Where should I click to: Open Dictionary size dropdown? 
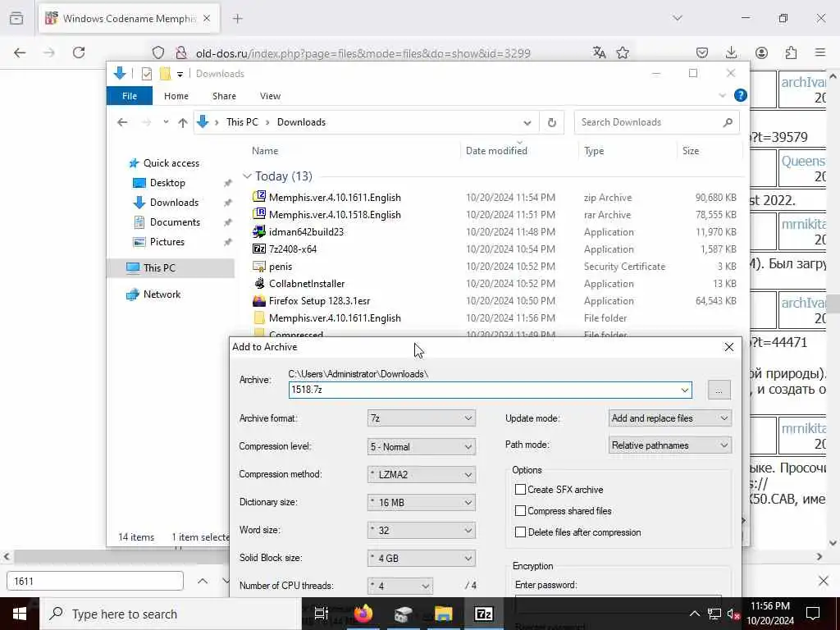421,502
